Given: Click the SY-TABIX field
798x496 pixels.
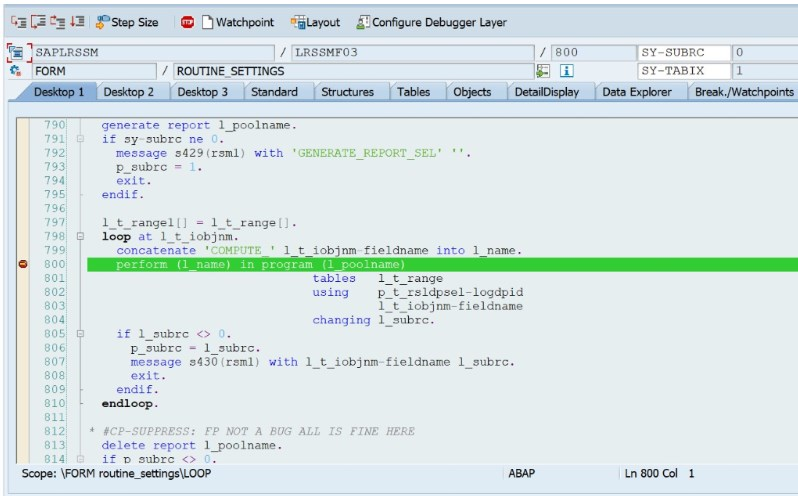Looking at the screenshot, I should pos(684,71).
